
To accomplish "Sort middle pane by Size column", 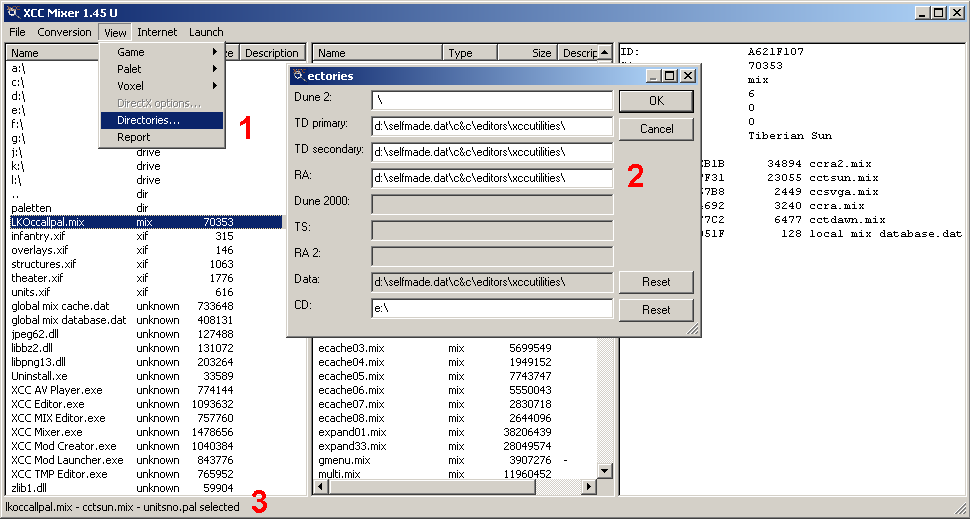I will (x=527, y=53).
